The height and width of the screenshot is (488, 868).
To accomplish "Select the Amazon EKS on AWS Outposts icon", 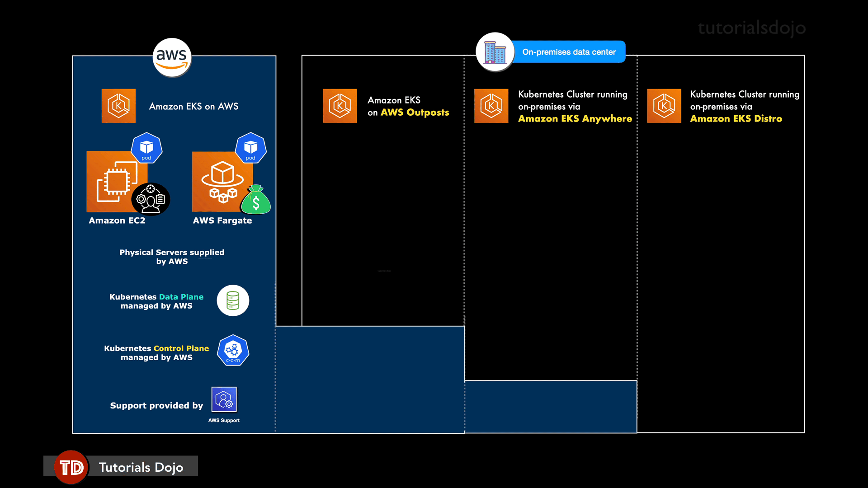I will point(339,106).
